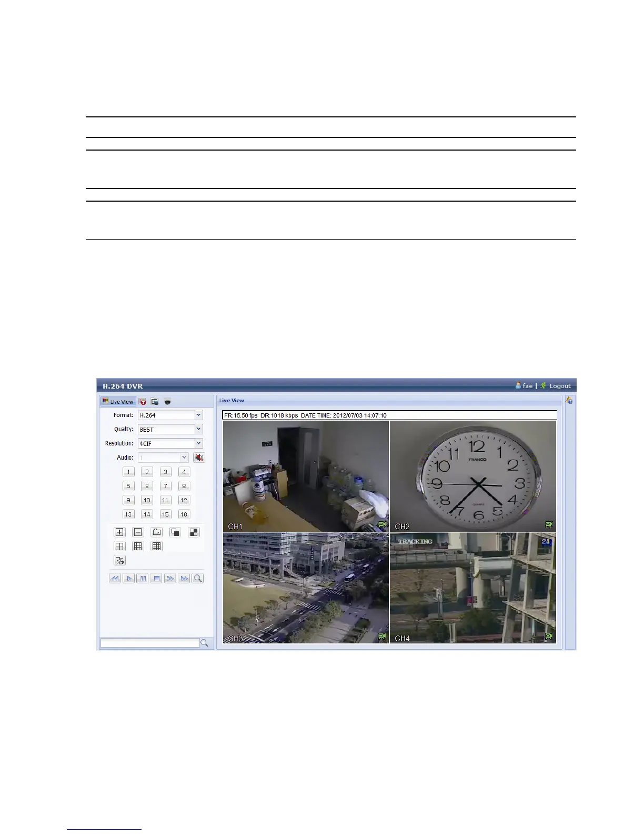Select the CH3 street camera view
644x834 pixels.
click(x=306, y=588)
